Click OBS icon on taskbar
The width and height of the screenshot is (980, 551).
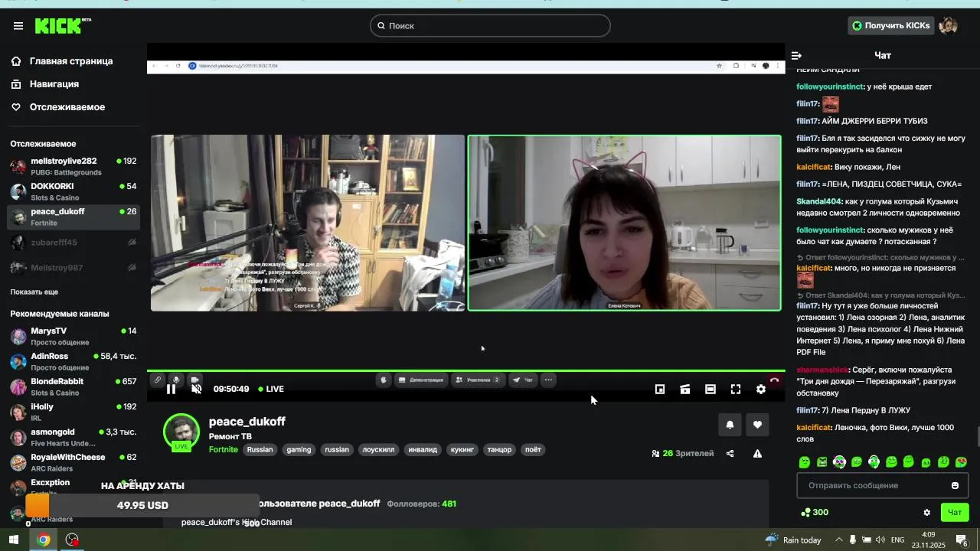pos(72,540)
